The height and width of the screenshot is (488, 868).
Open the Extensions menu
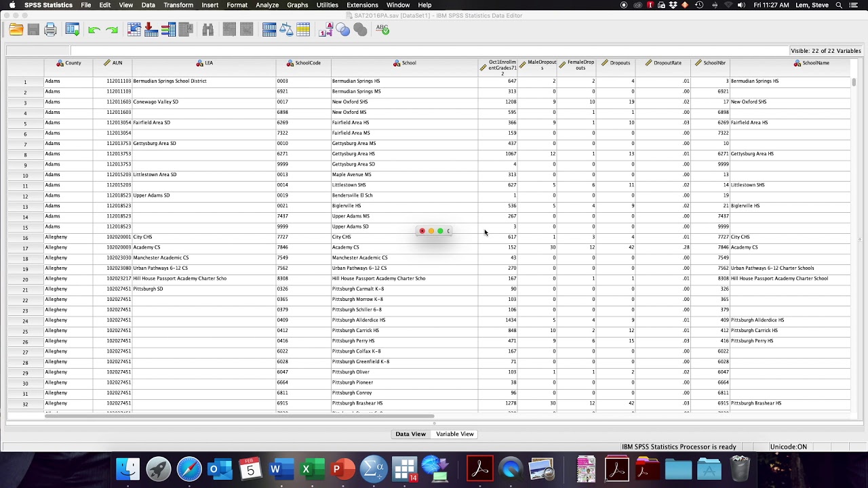(x=362, y=5)
